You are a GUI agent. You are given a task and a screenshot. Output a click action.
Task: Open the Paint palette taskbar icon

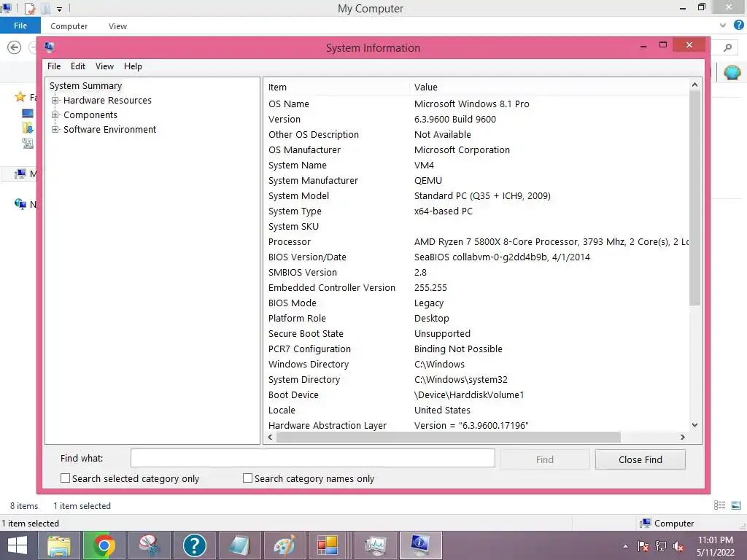285,545
